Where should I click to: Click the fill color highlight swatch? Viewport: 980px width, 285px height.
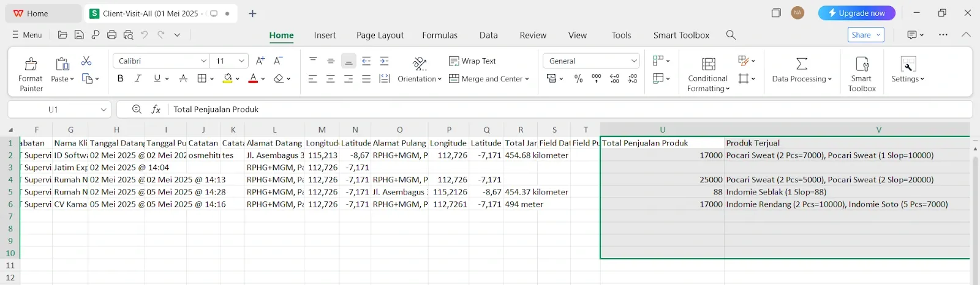(x=228, y=78)
